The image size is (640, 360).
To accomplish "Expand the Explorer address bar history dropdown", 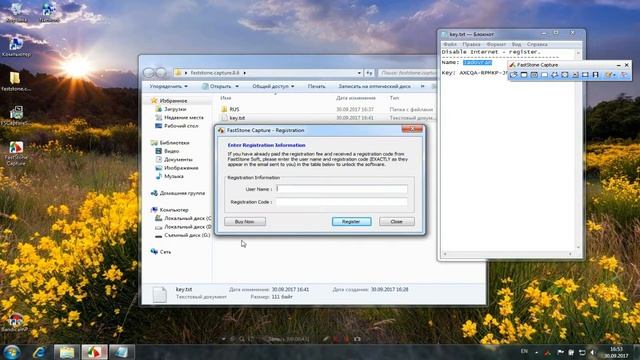I will 359,73.
